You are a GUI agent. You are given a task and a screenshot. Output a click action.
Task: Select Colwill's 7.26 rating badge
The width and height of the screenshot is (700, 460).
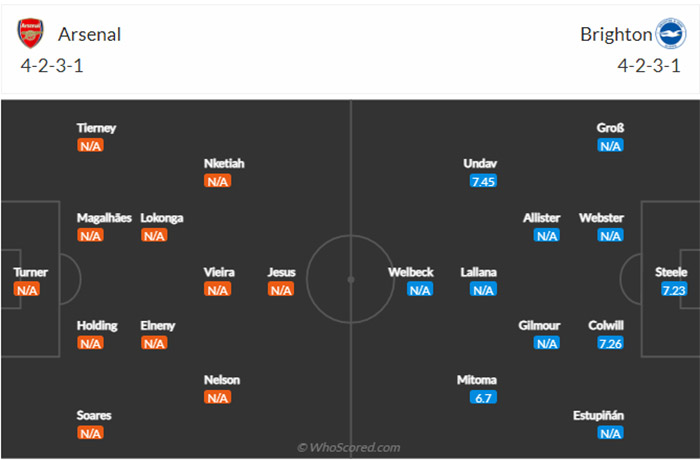[610, 343]
